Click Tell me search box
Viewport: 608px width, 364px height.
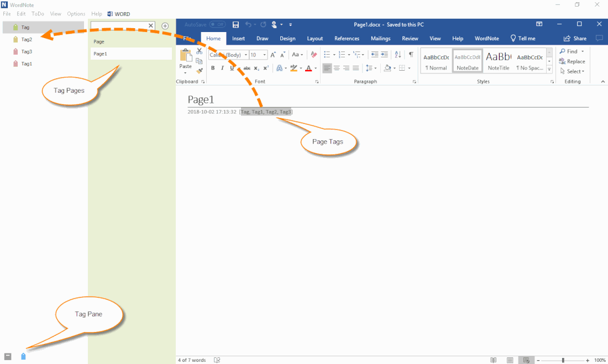point(523,38)
